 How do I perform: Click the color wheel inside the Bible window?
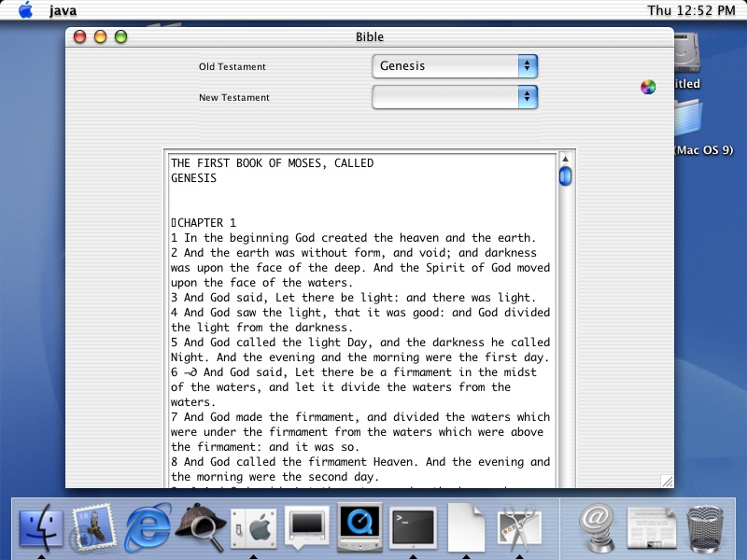click(x=647, y=87)
